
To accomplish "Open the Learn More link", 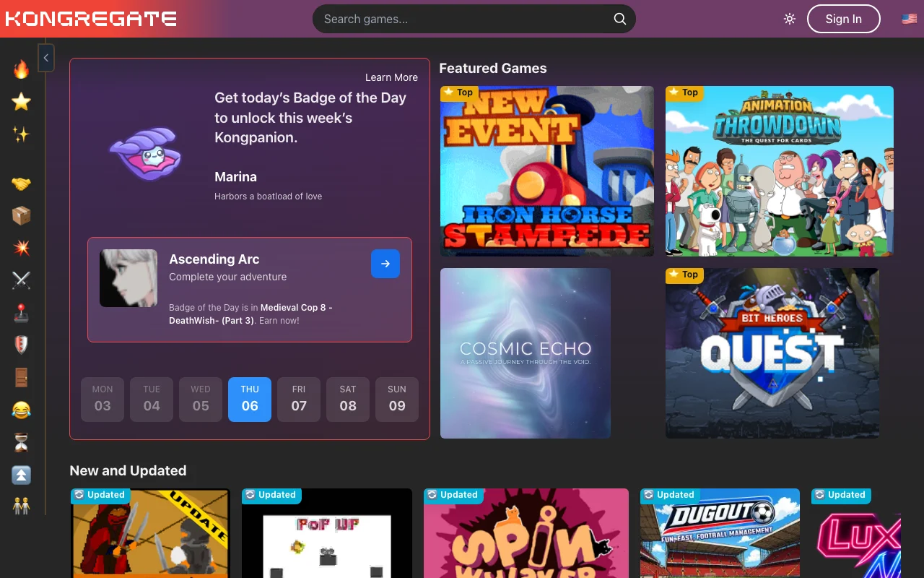I will click(391, 77).
